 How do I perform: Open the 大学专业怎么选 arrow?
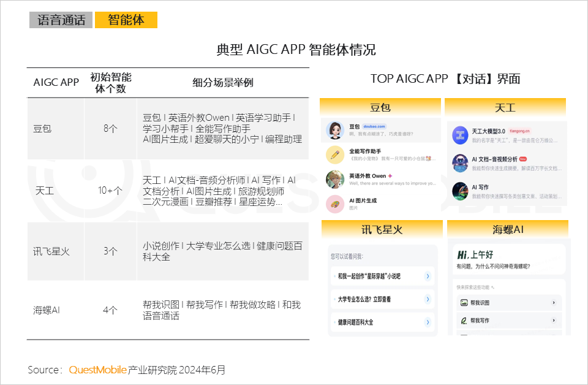pos(428,299)
